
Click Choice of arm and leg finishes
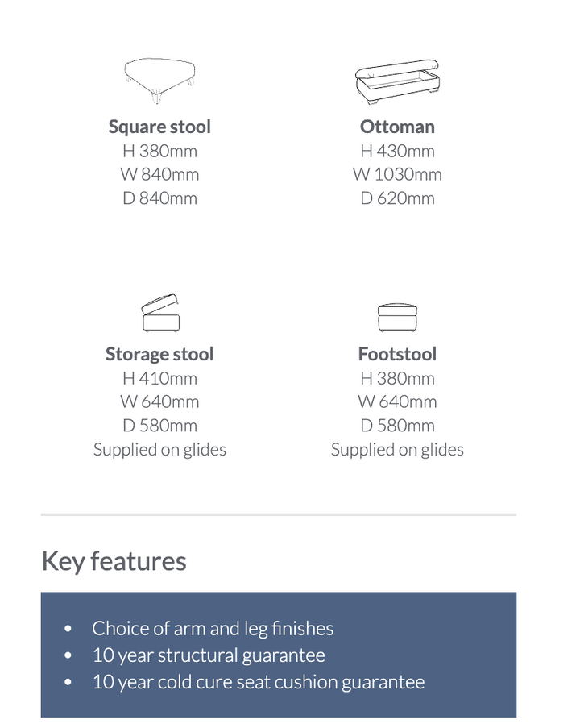[213, 629]
